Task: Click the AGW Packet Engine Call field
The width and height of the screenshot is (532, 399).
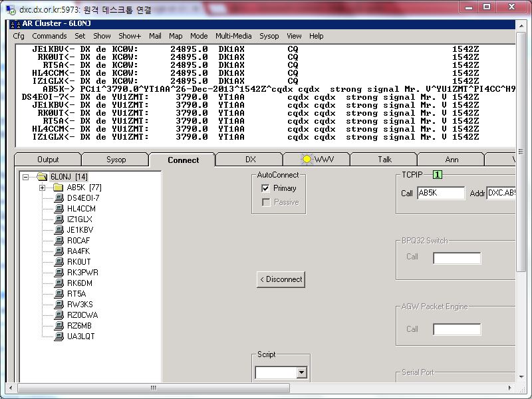Action: point(457,329)
